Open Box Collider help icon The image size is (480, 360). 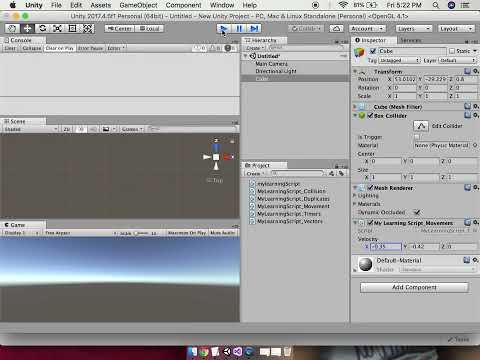(x=468, y=115)
